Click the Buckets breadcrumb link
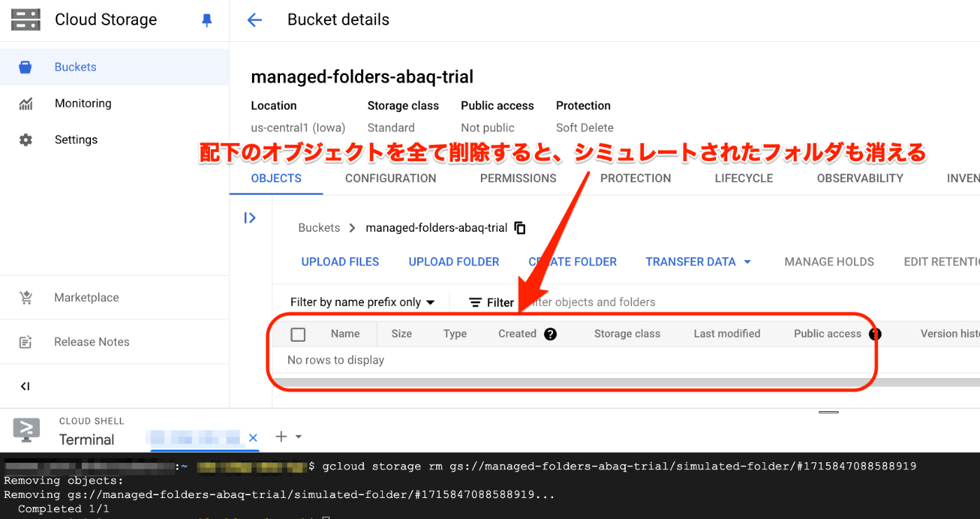 click(x=319, y=228)
